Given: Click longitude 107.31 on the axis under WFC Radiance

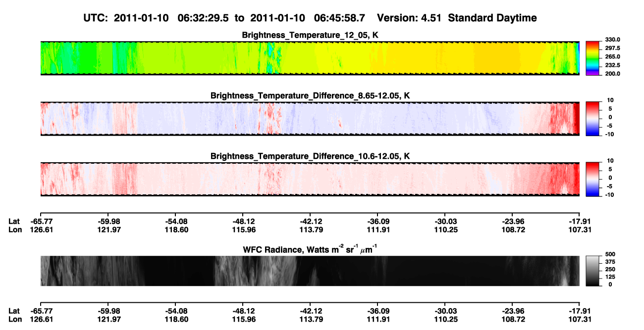Looking at the screenshot, I should 580,319.
